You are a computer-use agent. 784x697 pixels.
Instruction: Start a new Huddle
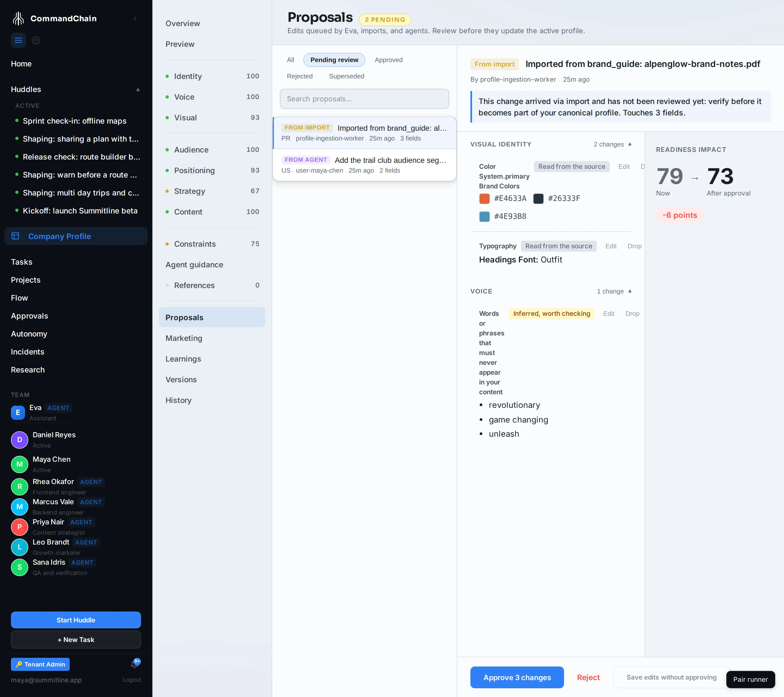pos(76,620)
